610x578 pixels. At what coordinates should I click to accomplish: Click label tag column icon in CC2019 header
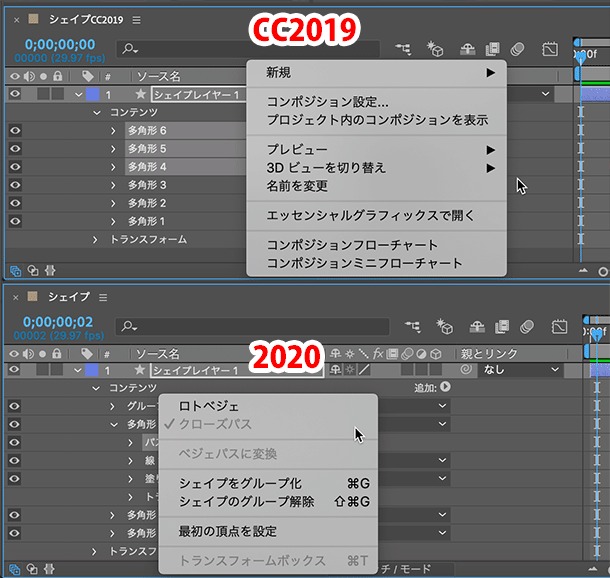click(88, 76)
